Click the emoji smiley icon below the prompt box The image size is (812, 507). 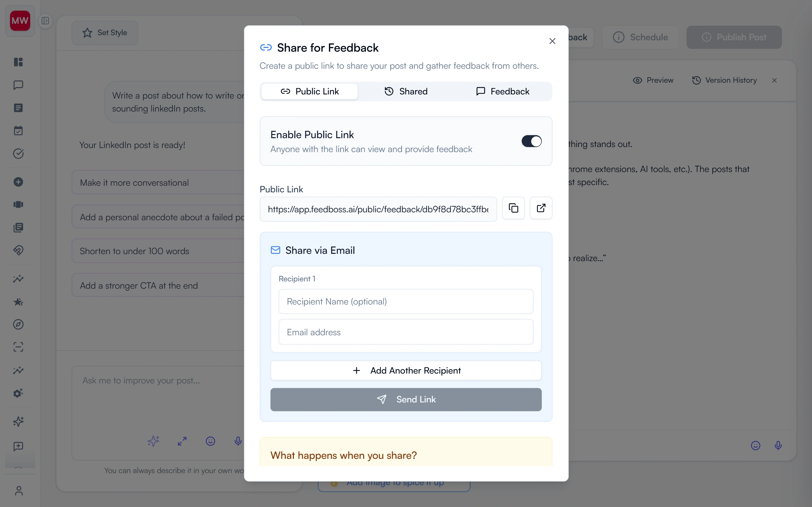coord(210,441)
